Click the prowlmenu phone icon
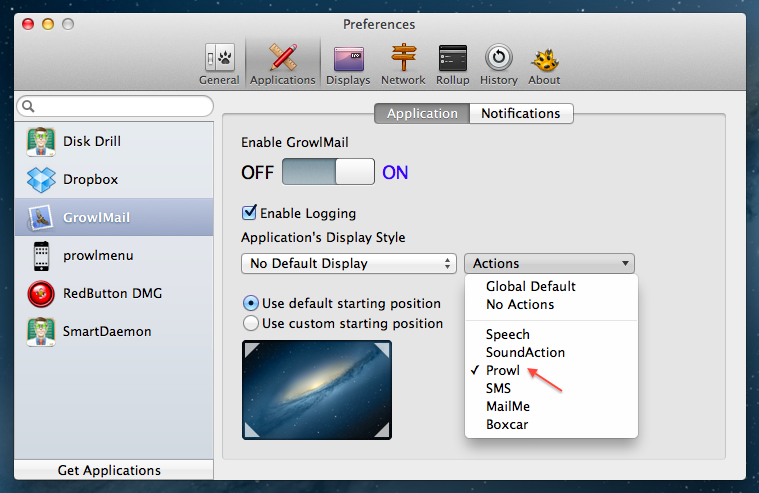Image resolution: width=759 pixels, height=493 pixels. (x=41, y=256)
